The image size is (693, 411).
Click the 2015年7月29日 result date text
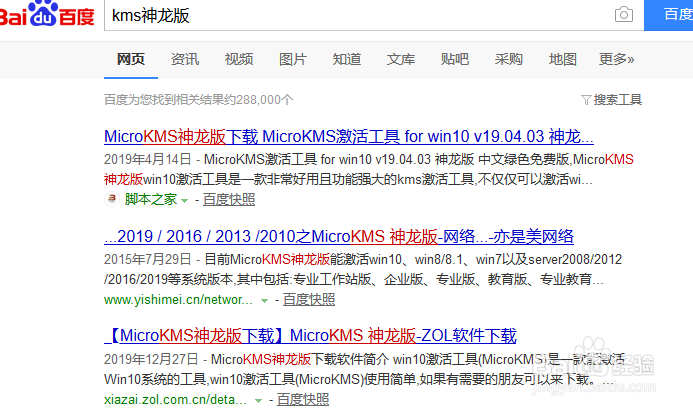[148, 259]
